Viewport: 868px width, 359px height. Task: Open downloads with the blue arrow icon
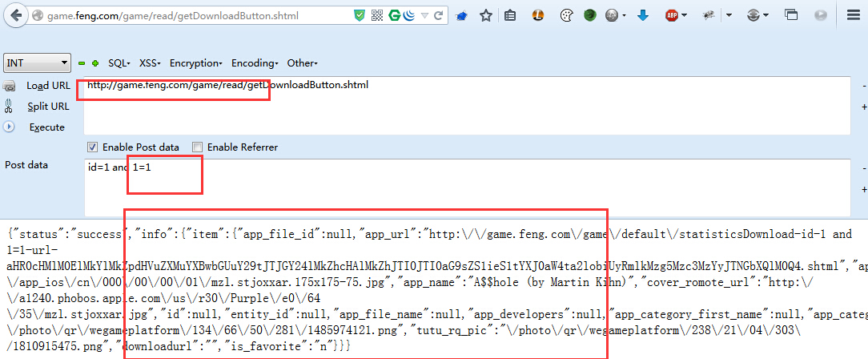(x=643, y=16)
